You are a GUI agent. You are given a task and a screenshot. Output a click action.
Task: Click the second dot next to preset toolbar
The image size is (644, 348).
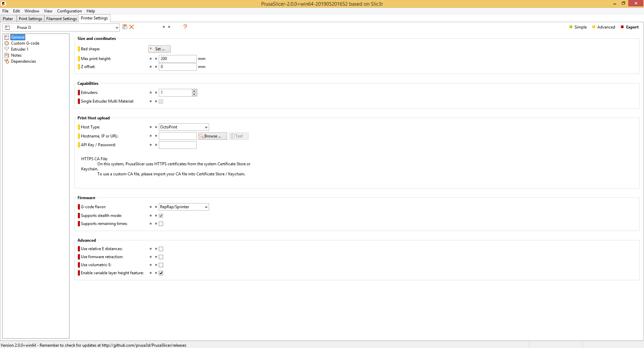[x=169, y=27]
